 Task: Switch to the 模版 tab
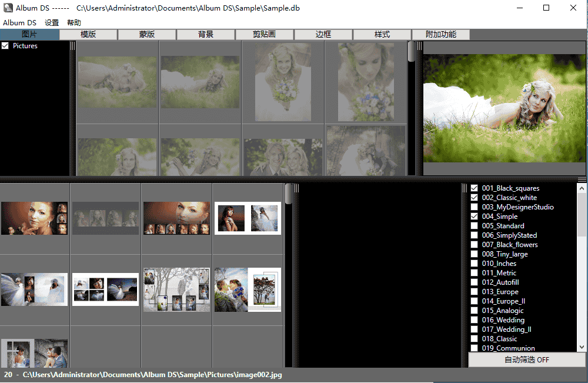click(x=88, y=35)
